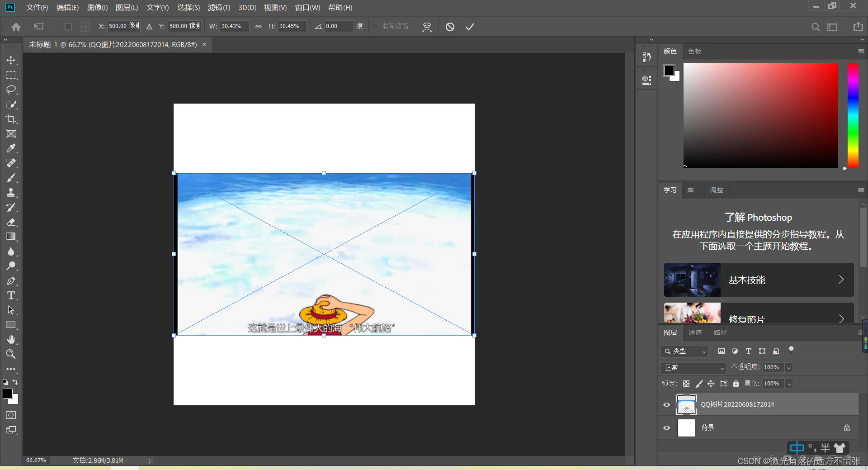Switch to the 色板 tab
Image resolution: width=868 pixels, height=470 pixels.
pyautogui.click(x=694, y=52)
